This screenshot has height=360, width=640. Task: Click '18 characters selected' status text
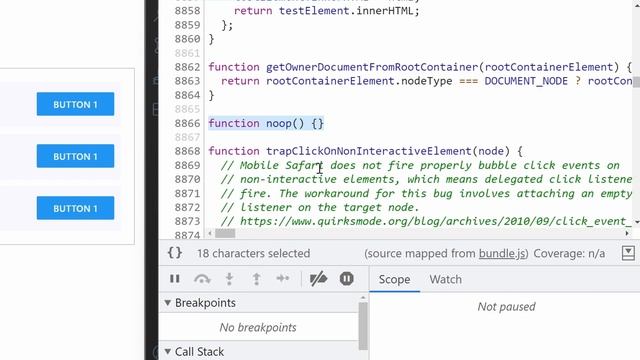click(x=253, y=253)
